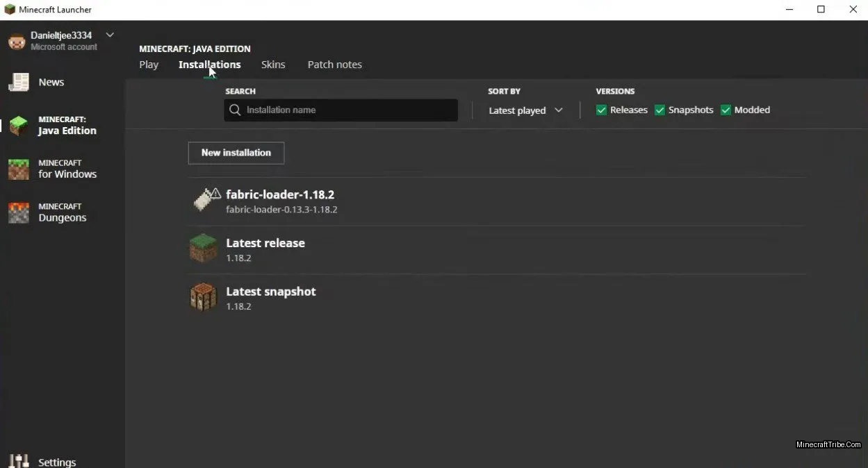Image resolution: width=868 pixels, height=468 pixels.
Task: Switch to the Patch notes tab
Action: [x=335, y=65]
